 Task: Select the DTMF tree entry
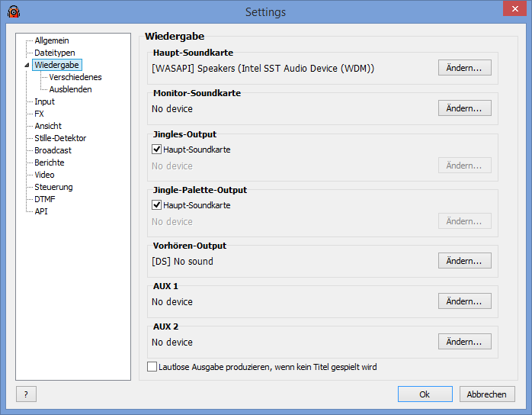click(45, 199)
